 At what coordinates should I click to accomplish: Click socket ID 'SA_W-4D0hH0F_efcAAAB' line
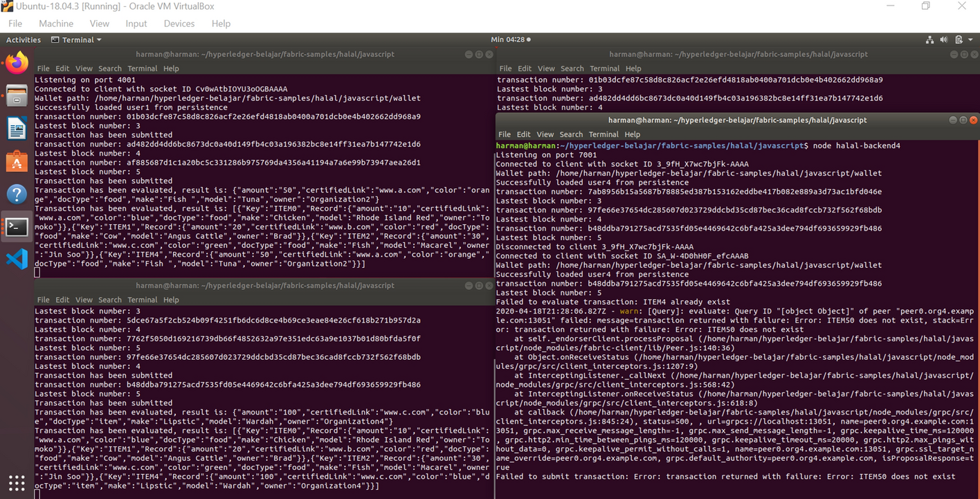click(622, 256)
